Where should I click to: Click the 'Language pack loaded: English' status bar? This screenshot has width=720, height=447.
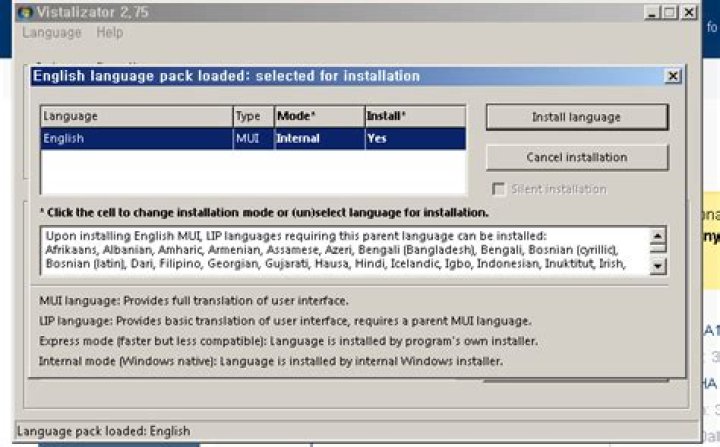(x=357, y=431)
